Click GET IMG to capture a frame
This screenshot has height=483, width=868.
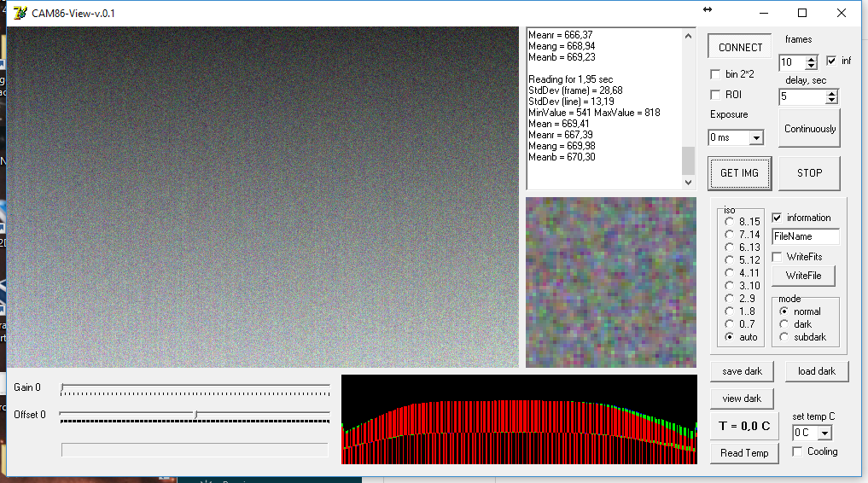pyautogui.click(x=740, y=173)
